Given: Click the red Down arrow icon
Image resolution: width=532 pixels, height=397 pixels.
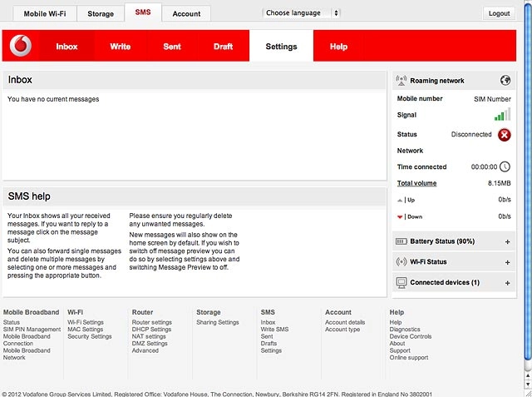Looking at the screenshot, I should pos(400,216).
